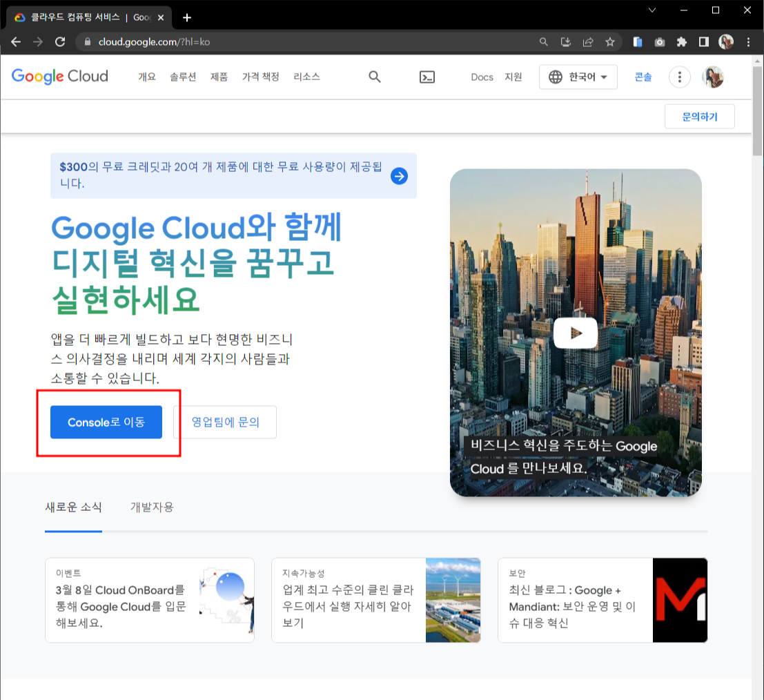Activate Cloud Shell terminal icon
Screen dimensions: 764x700
[427, 77]
